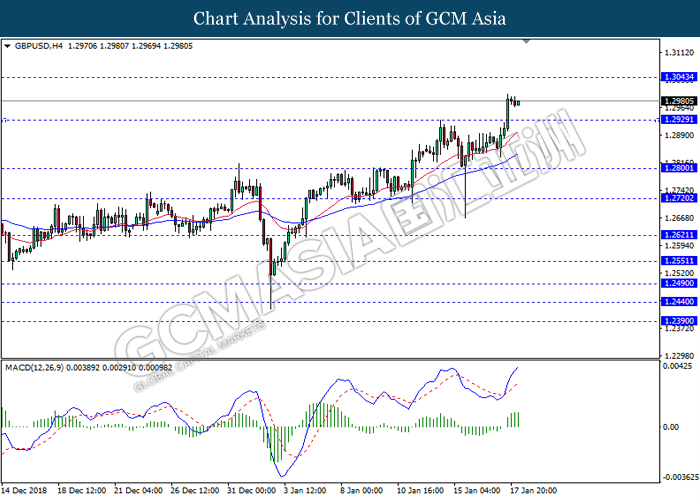Click the Chart Analysis for Clients header title

tap(350, 19)
